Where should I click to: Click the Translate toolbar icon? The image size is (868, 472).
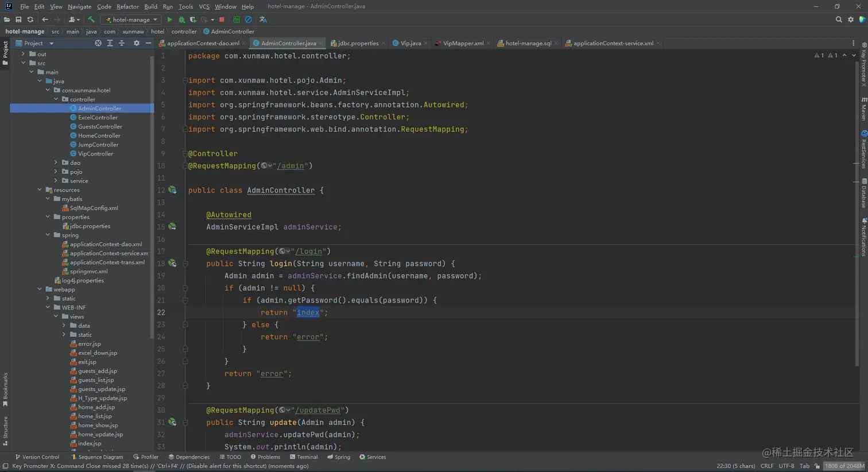(263, 20)
